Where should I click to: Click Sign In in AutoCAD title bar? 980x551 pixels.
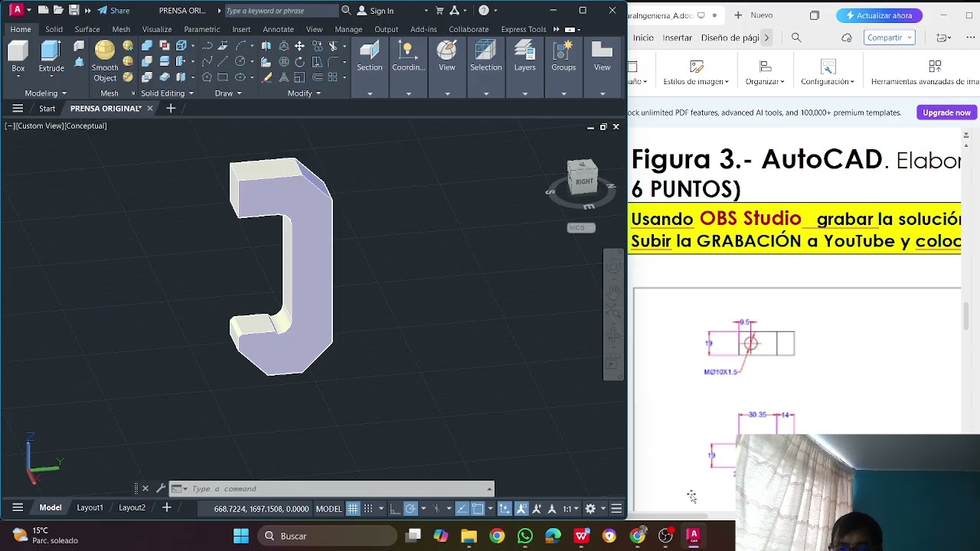[375, 11]
